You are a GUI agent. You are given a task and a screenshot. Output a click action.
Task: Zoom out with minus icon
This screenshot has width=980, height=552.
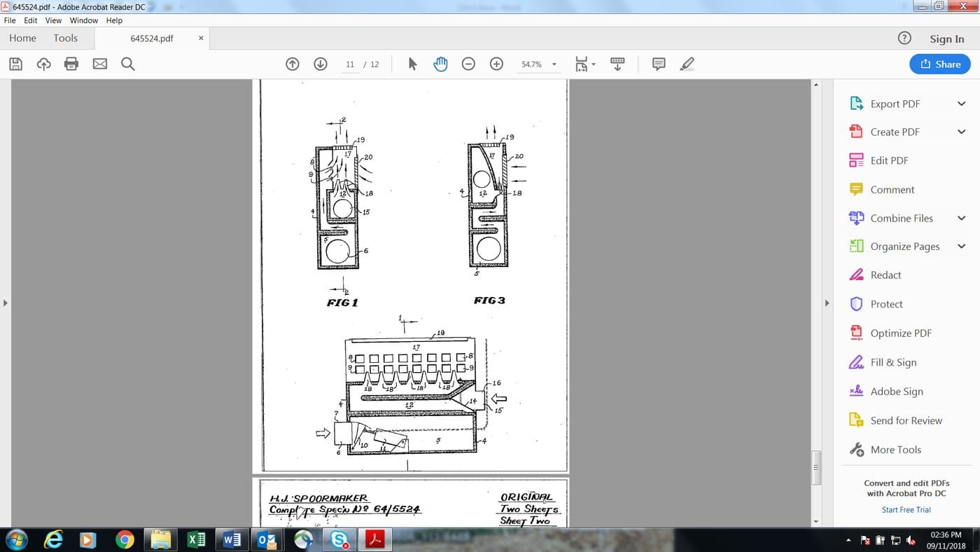(468, 64)
